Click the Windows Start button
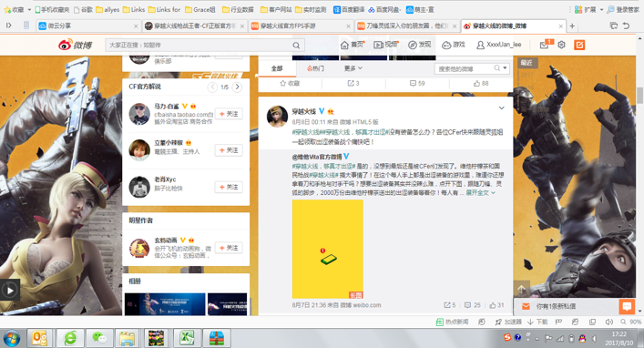 click(x=12, y=339)
